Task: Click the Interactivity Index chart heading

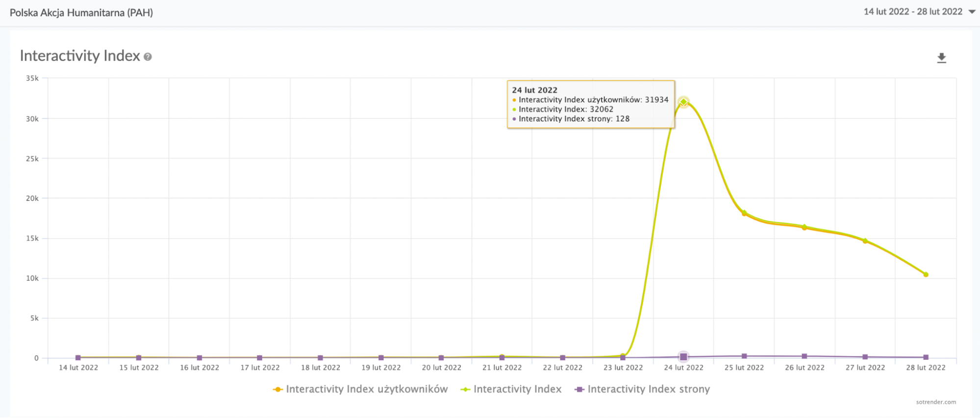Action: [80, 56]
